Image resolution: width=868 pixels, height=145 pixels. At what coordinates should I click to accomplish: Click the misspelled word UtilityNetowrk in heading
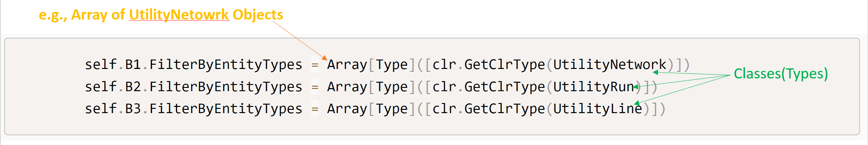click(x=179, y=15)
